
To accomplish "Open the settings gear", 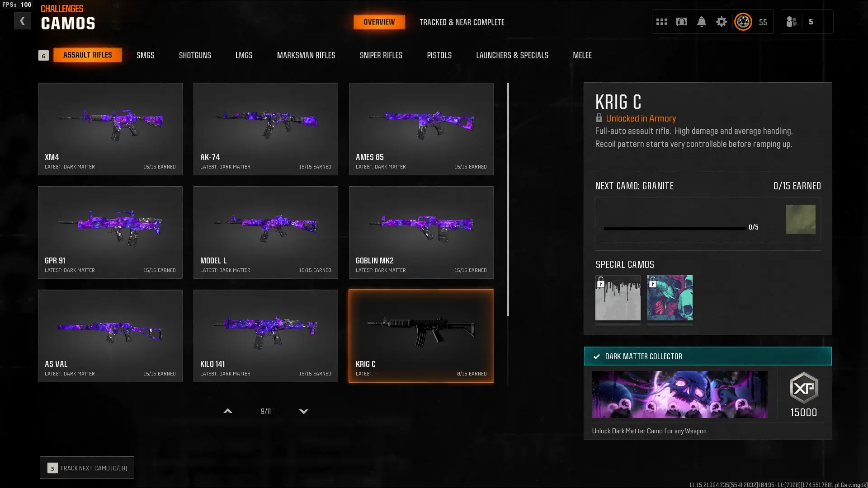I will 721,22.
